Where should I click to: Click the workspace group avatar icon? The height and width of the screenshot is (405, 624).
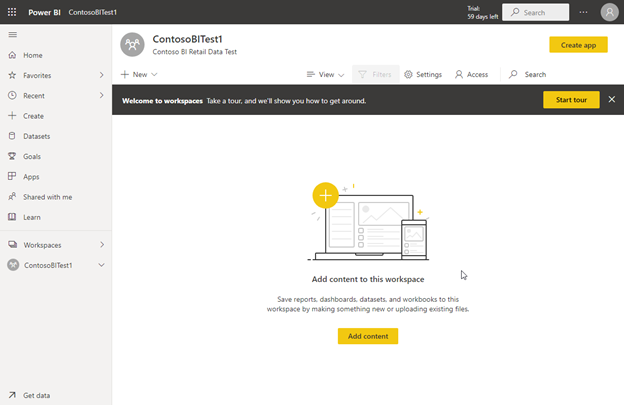coord(133,45)
